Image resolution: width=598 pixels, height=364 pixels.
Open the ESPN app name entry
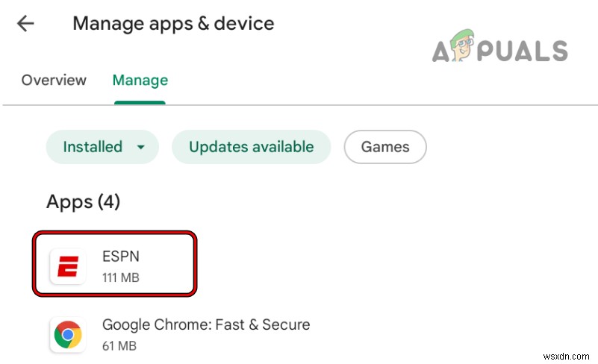click(x=120, y=256)
